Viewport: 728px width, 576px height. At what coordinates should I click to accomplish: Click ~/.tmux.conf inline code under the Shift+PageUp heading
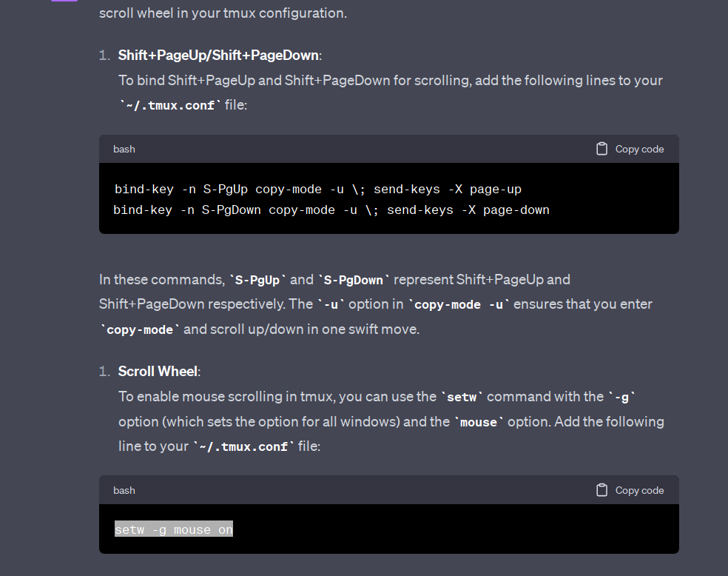click(x=171, y=105)
